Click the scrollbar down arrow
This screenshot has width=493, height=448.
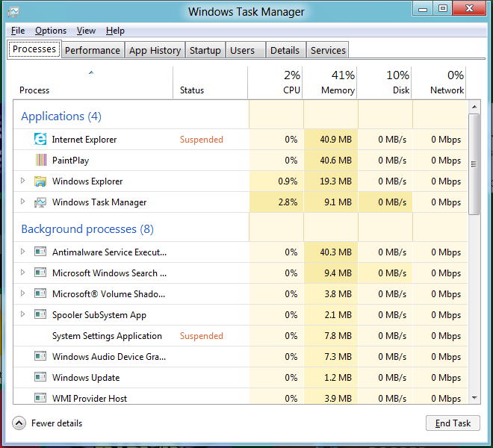pyautogui.click(x=474, y=398)
